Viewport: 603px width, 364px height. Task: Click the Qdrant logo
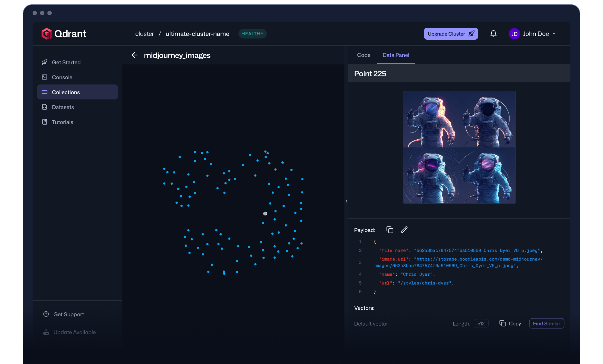click(64, 34)
